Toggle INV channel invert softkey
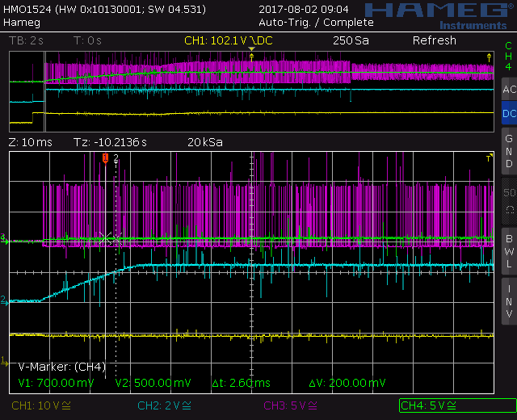This screenshot has width=517, height=420. pyautogui.click(x=509, y=301)
